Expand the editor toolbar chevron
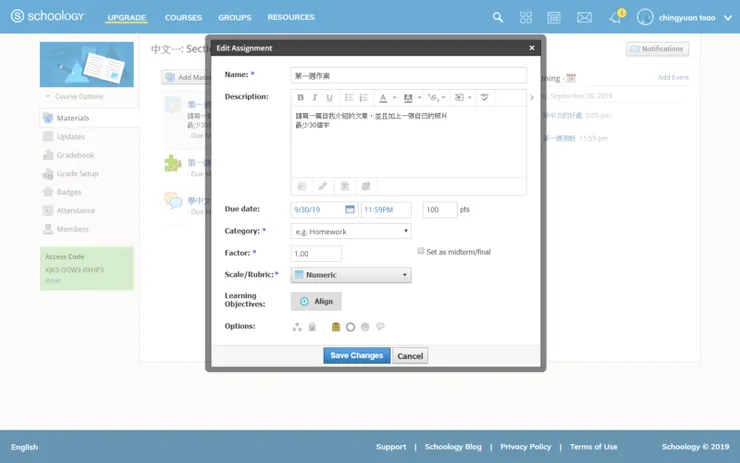Image resolution: width=740 pixels, height=463 pixels. coord(532,98)
